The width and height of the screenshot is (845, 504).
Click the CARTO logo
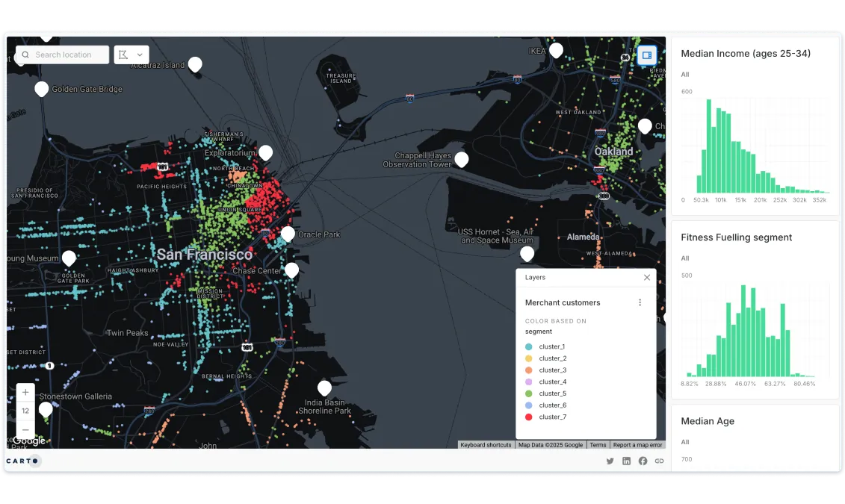coord(22,461)
